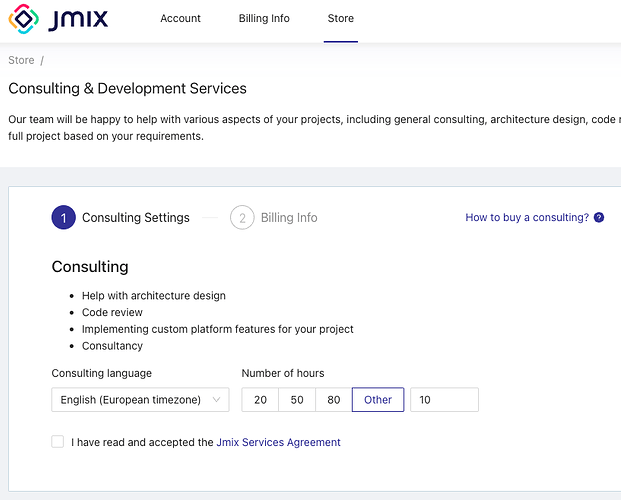Click the help question mark icon
The height and width of the screenshot is (500, 621).
pos(599,217)
